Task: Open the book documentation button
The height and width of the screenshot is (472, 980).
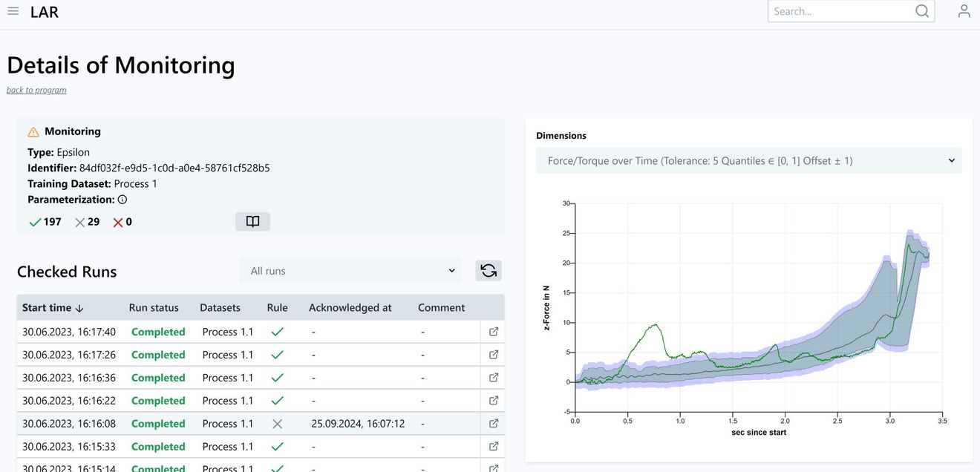Action: tap(252, 222)
